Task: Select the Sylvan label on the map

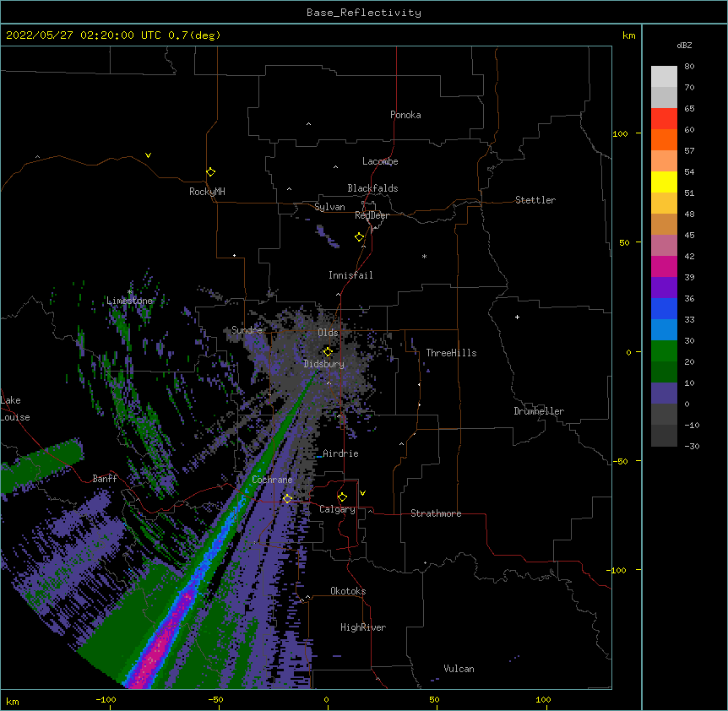Action: 329,207
